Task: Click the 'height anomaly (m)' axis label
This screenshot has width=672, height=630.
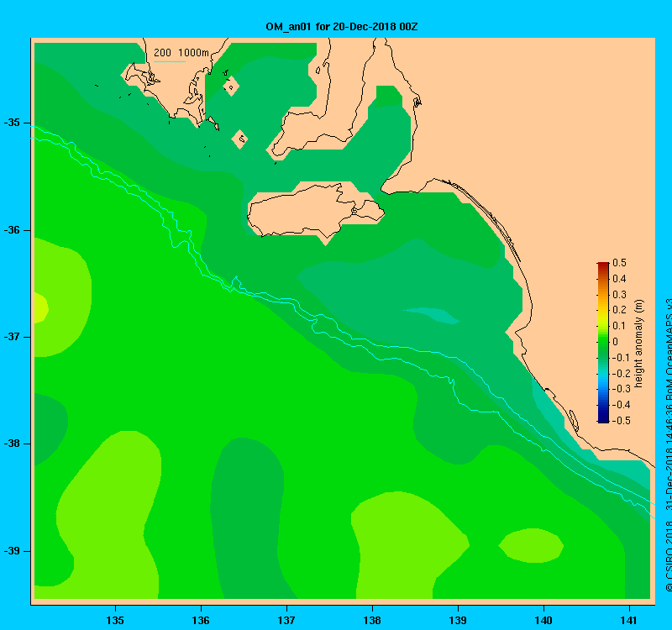Action: tap(638, 344)
